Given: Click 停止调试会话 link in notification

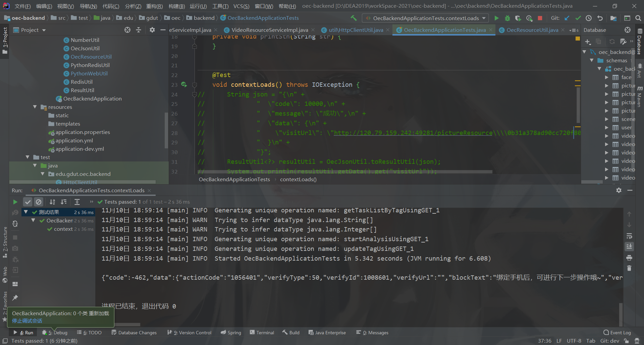Looking at the screenshot, I should [x=27, y=321].
